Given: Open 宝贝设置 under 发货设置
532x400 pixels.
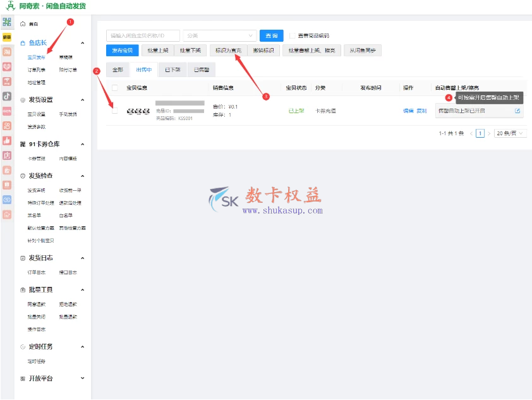Looking at the screenshot, I should pyautogui.click(x=36, y=114).
